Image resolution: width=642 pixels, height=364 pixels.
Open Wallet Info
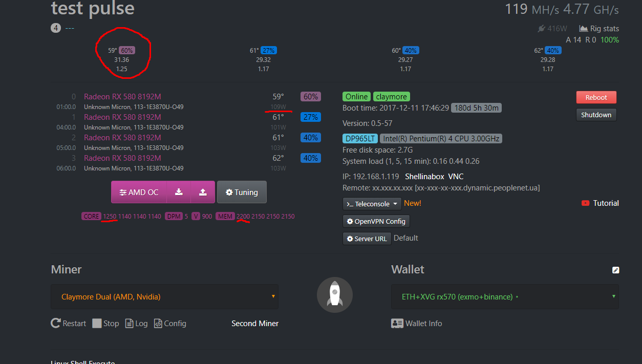click(x=417, y=324)
